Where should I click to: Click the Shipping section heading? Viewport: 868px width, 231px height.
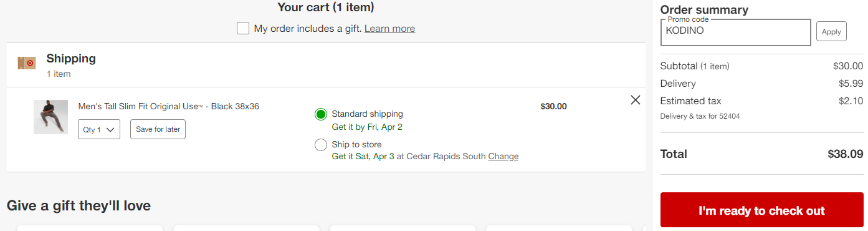[71, 59]
